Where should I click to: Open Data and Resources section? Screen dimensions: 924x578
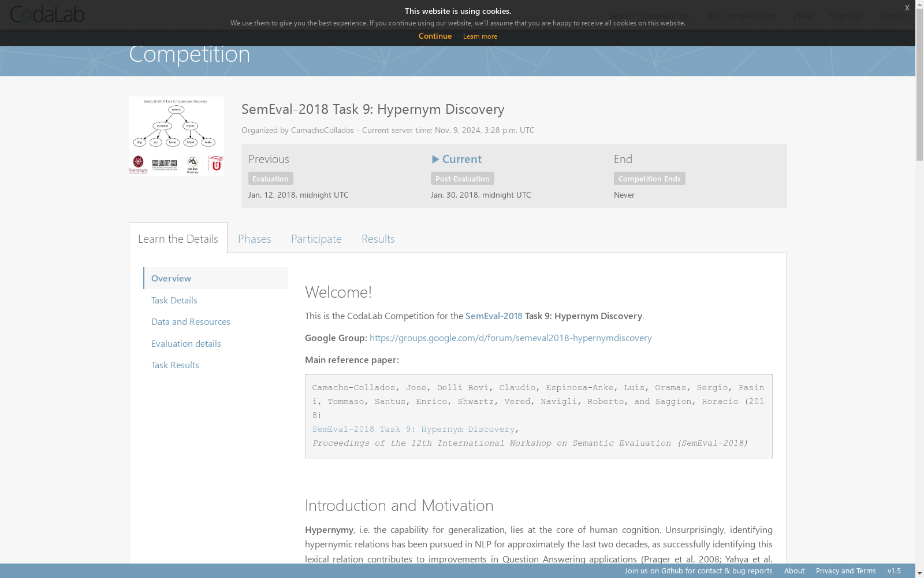(191, 321)
